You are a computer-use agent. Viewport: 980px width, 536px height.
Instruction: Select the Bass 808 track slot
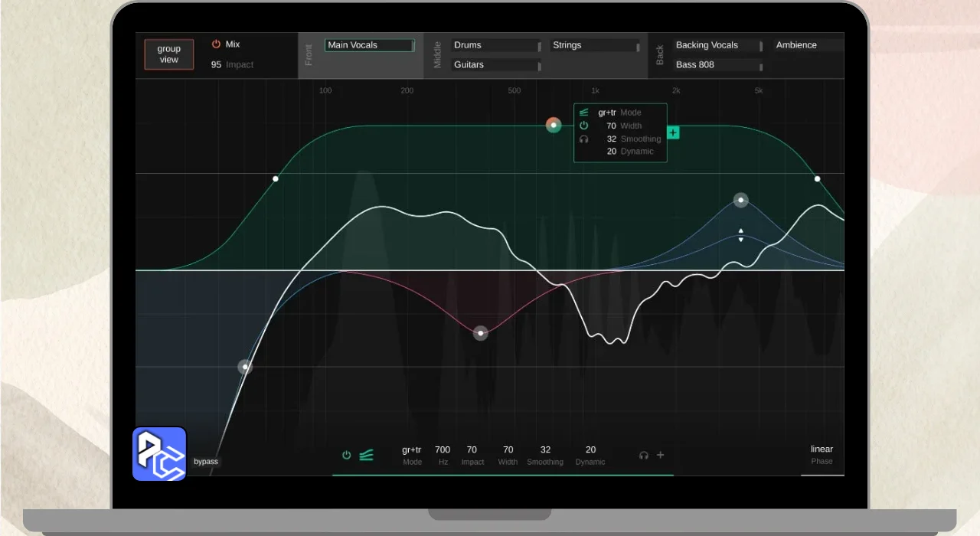pos(717,65)
